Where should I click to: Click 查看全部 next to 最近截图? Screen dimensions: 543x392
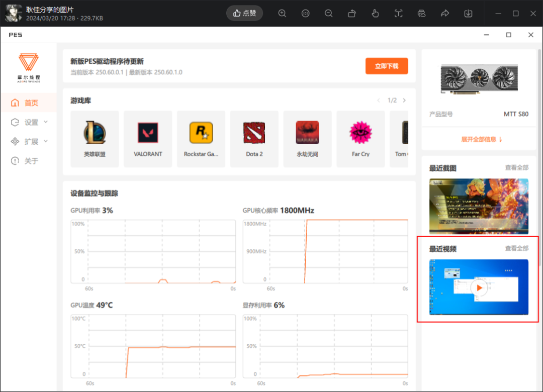coord(516,168)
